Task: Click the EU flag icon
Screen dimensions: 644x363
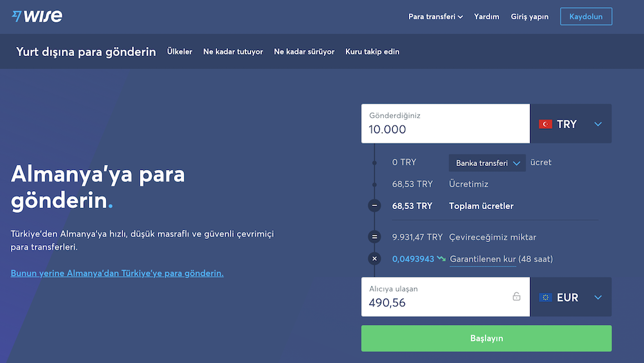Action: point(545,297)
